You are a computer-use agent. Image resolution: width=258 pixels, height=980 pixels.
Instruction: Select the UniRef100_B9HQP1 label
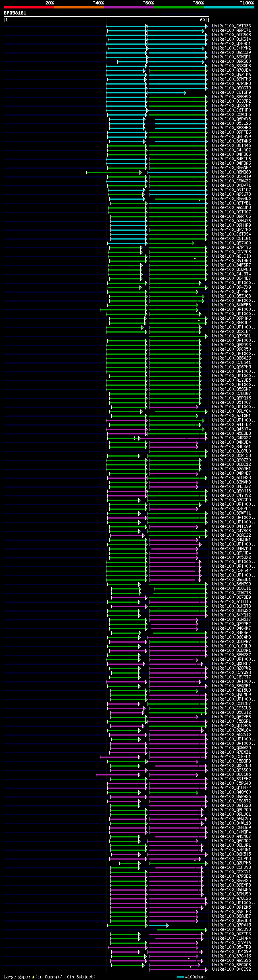click(x=231, y=57)
